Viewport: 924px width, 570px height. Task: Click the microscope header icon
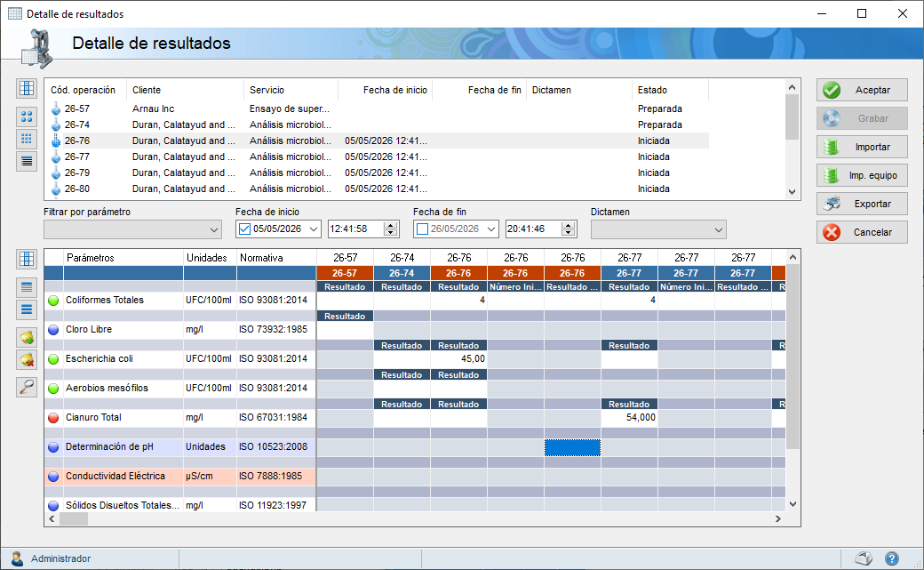click(x=36, y=48)
